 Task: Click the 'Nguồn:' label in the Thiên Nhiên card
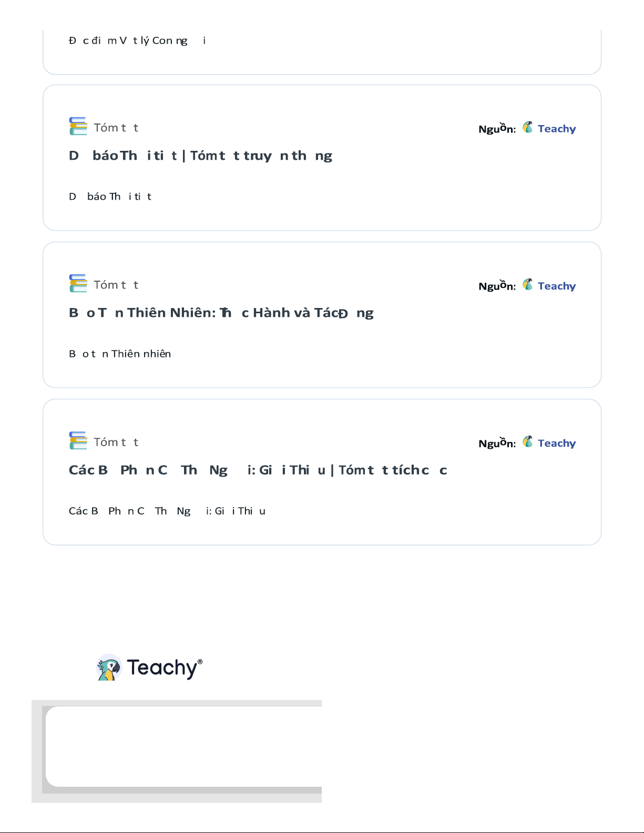pos(497,286)
